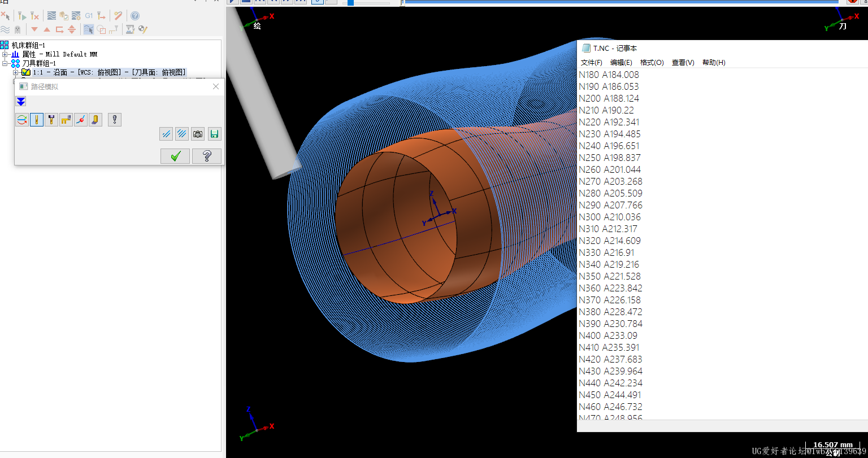The height and width of the screenshot is (458, 868).
Task: Regenerate all invalid operations icon
Action: click(34, 15)
